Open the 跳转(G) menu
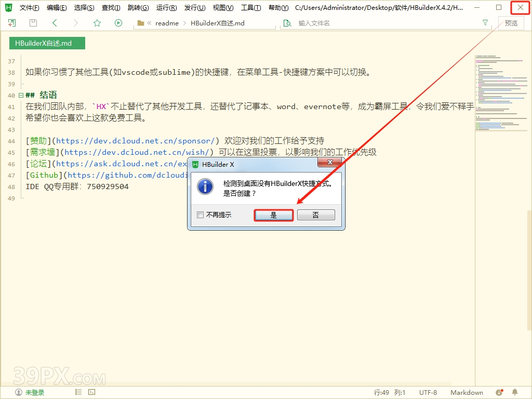This screenshot has width=532, height=399. [138, 7]
